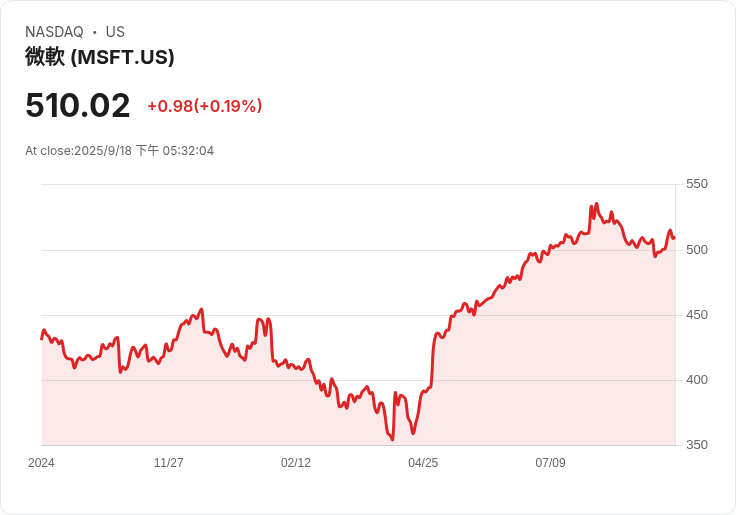
Task: Click the At close timestamp text
Action: point(119,151)
